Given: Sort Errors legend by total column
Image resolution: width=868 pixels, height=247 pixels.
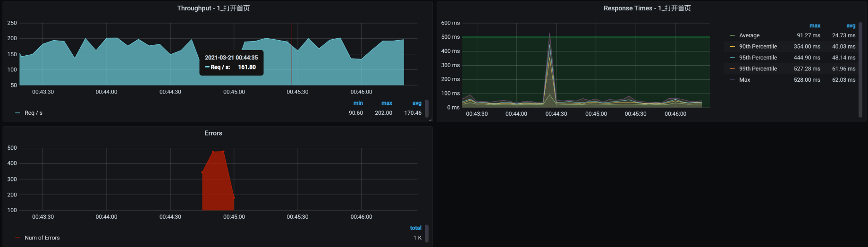Looking at the screenshot, I should (x=415, y=228).
